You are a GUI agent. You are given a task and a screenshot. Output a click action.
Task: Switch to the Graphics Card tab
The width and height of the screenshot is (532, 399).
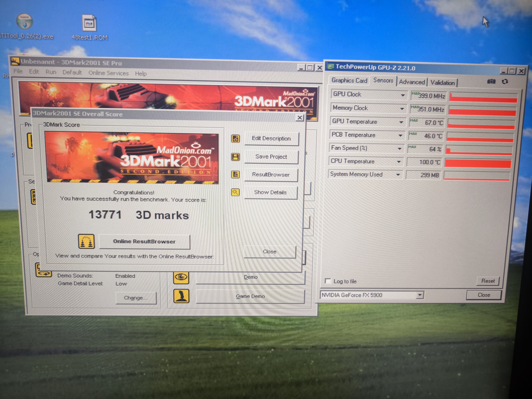point(349,81)
